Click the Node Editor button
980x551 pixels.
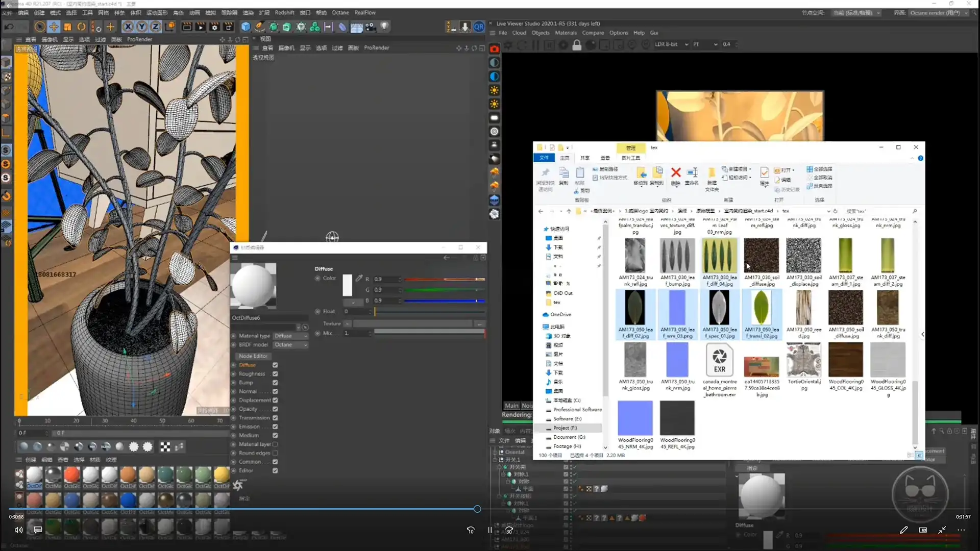253,356
